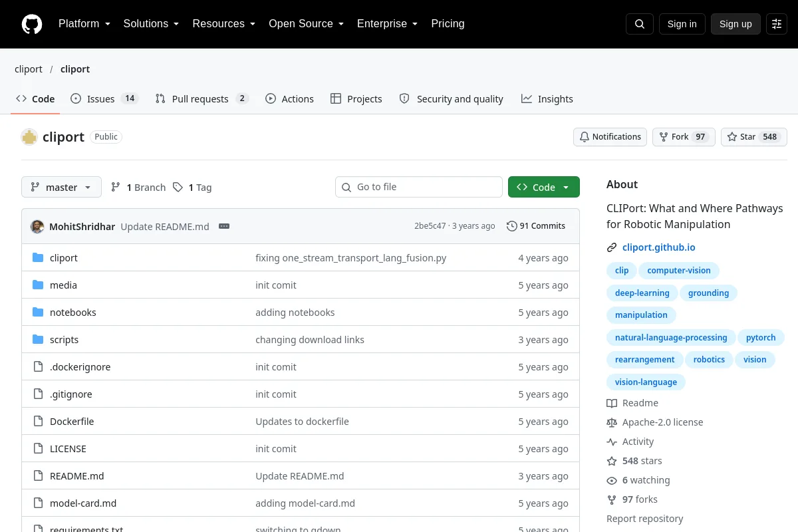Click cliport owner breadcrumb link
The height and width of the screenshot is (532, 798).
coord(29,69)
